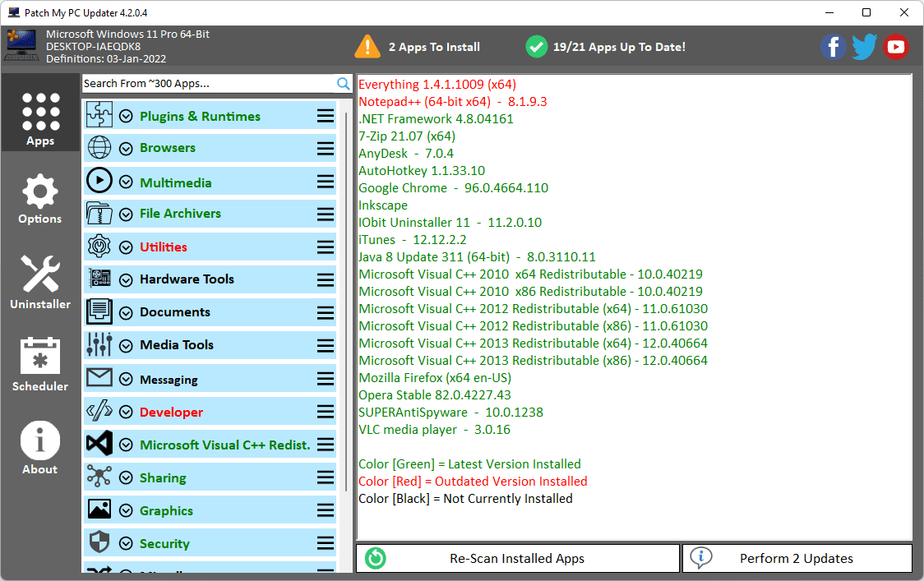924x581 pixels.
Task: Expand the Browsers category chevron
Action: [126, 149]
